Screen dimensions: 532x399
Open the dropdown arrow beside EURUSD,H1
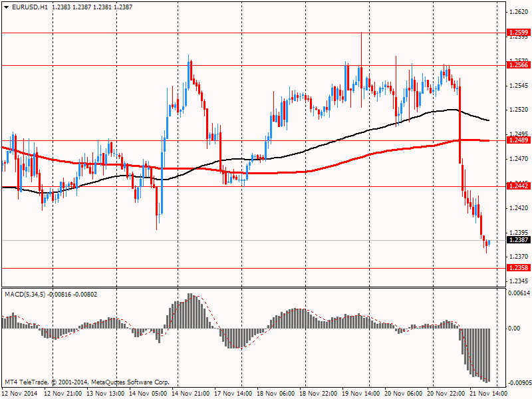[6, 7]
